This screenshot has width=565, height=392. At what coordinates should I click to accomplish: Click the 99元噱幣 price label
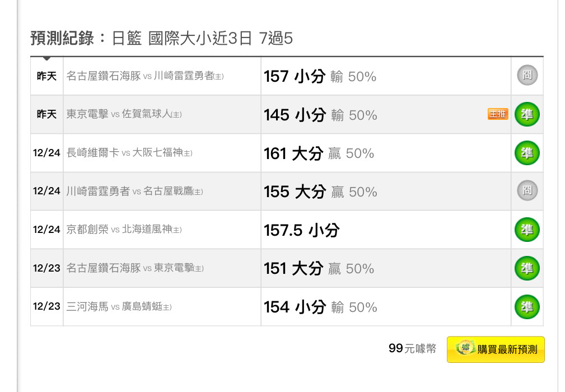pyautogui.click(x=412, y=348)
